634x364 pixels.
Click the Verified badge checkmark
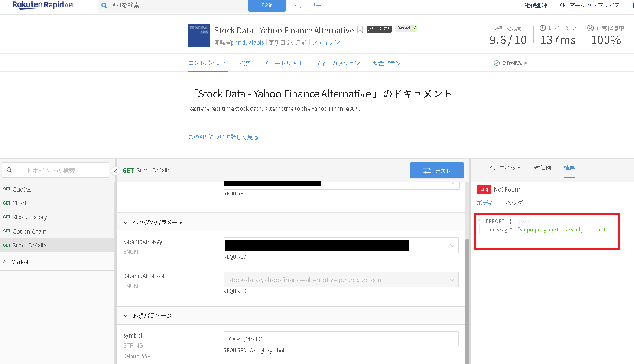[x=414, y=28]
